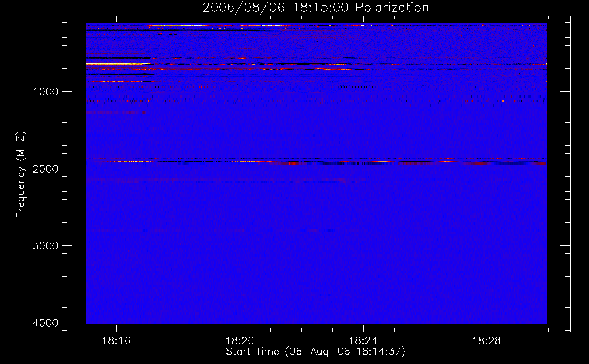589x364 pixels.
Task: Click the 18:16 time tick label
Action: pos(116,341)
